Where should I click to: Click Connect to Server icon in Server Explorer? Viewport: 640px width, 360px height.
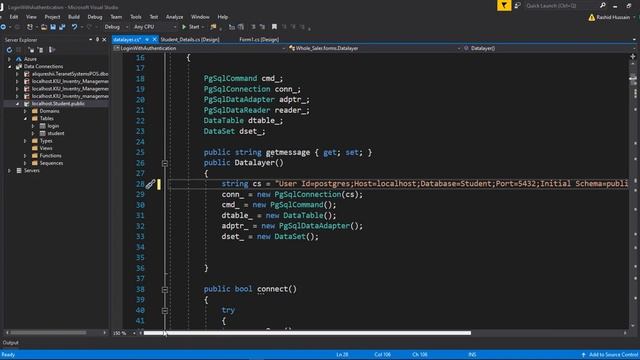(x=40, y=50)
